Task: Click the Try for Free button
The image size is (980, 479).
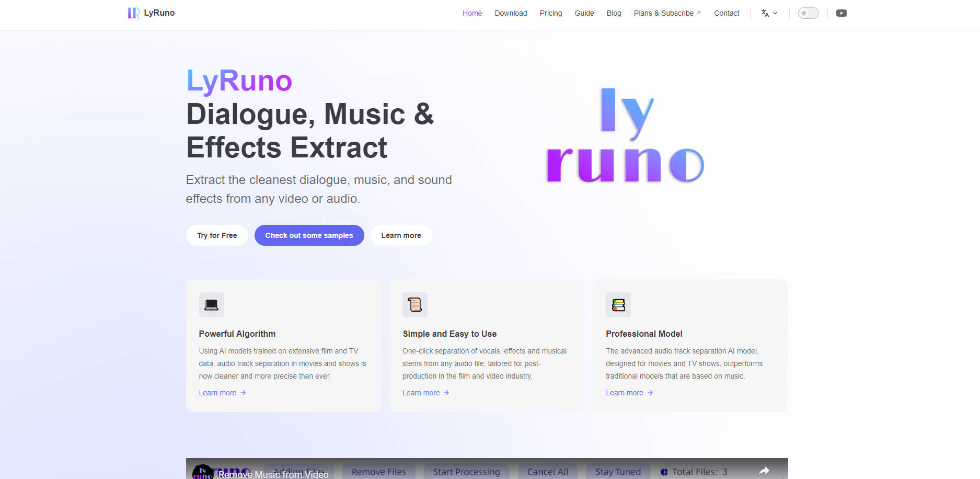Action: tap(216, 235)
